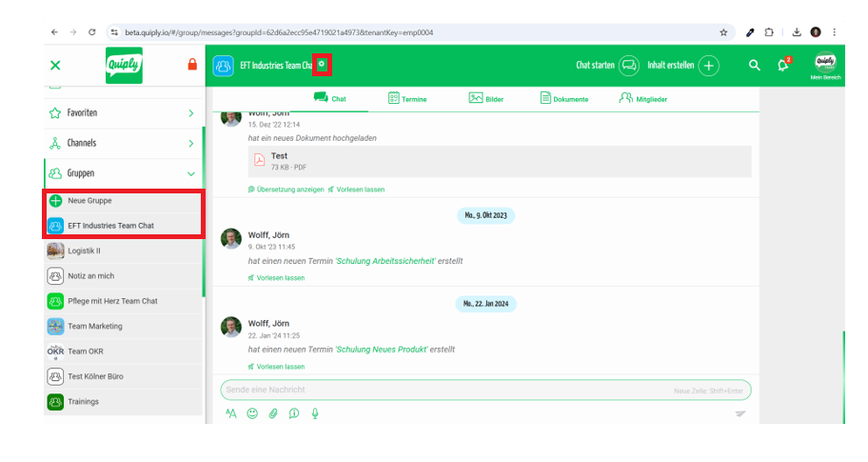The image size is (868, 462).
Task: Attach a file with paperclip icon
Action: point(273,413)
